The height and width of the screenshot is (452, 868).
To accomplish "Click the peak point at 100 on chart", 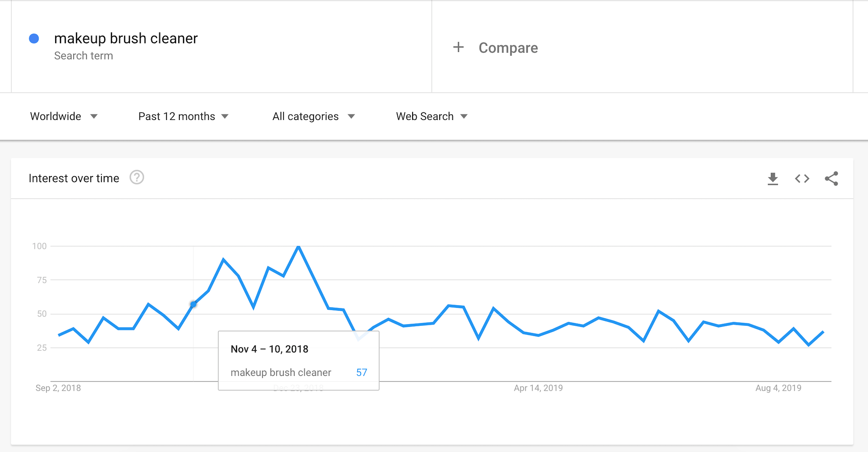I will pos(298,246).
